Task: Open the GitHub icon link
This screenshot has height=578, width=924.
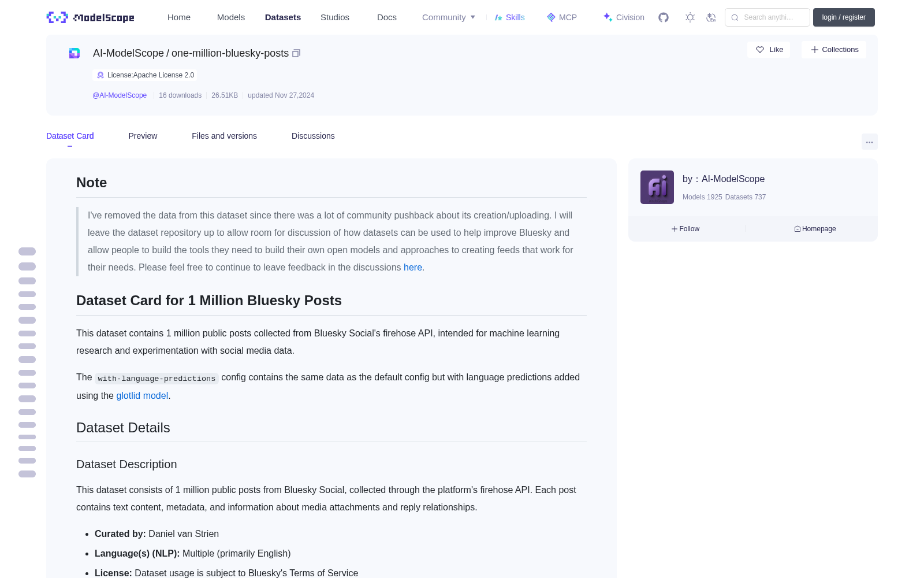Action: (x=664, y=17)
